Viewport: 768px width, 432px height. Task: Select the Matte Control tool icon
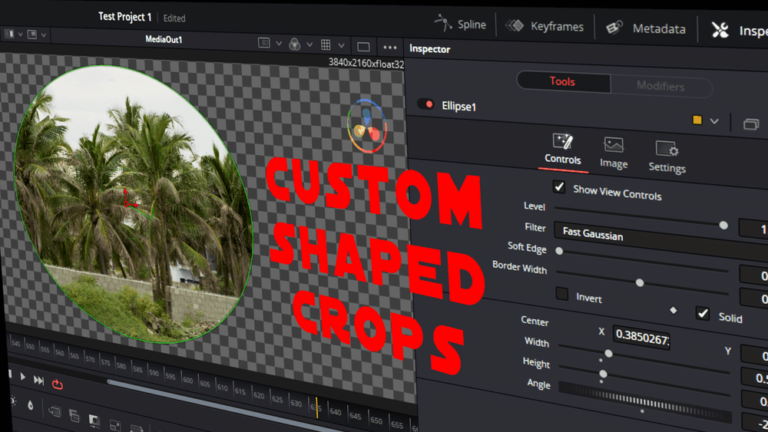(x=94, y=420)
